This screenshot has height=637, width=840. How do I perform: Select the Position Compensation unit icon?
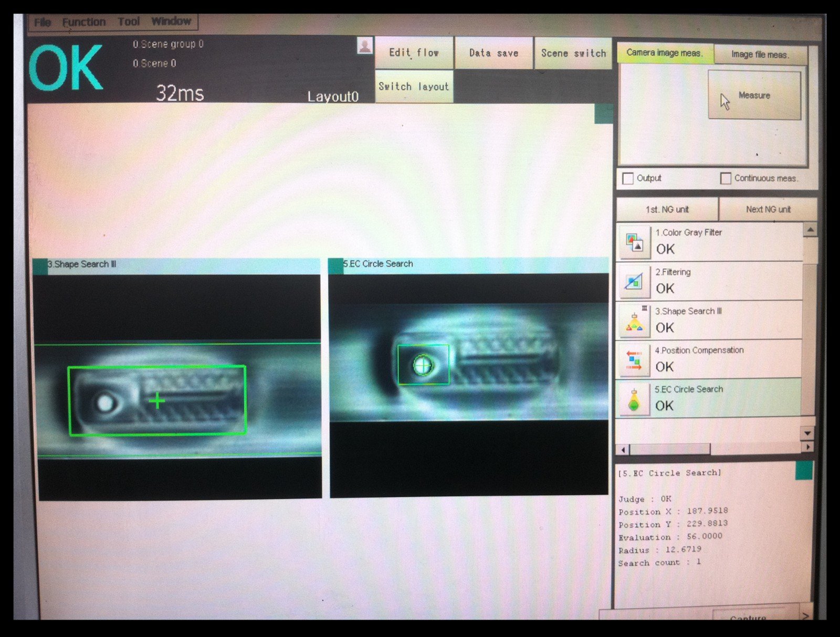coord(634,360)
